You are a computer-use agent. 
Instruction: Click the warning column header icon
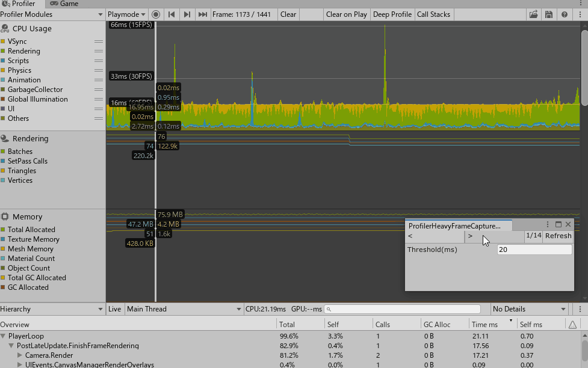pos(572,325)
